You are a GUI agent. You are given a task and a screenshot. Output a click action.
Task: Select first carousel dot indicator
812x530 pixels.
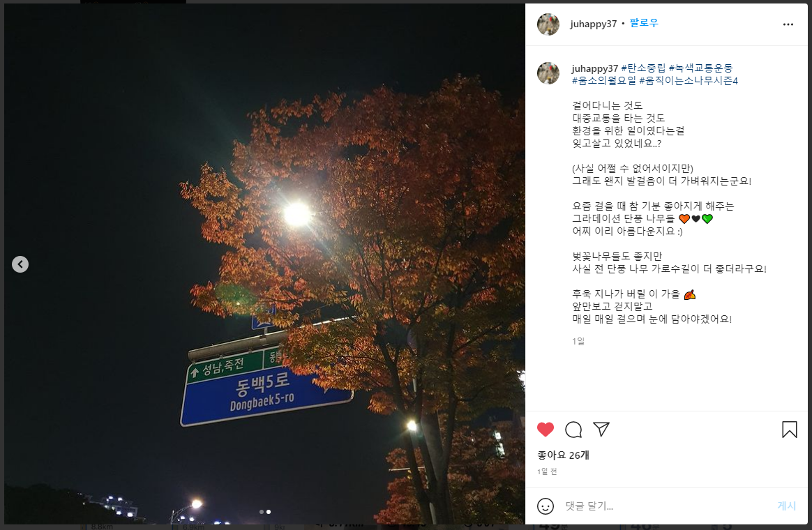262,512
